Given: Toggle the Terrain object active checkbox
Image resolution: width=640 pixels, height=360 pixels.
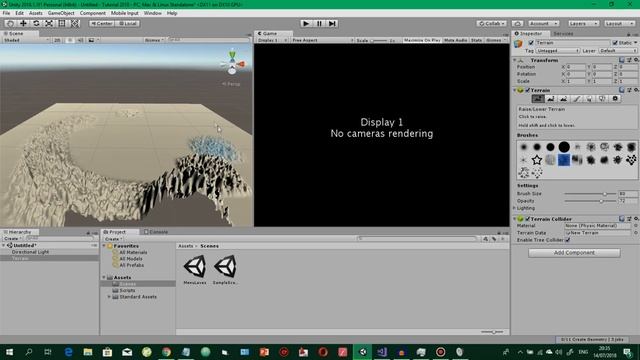Looking at the screenshot, I should (x=531, y=43).
